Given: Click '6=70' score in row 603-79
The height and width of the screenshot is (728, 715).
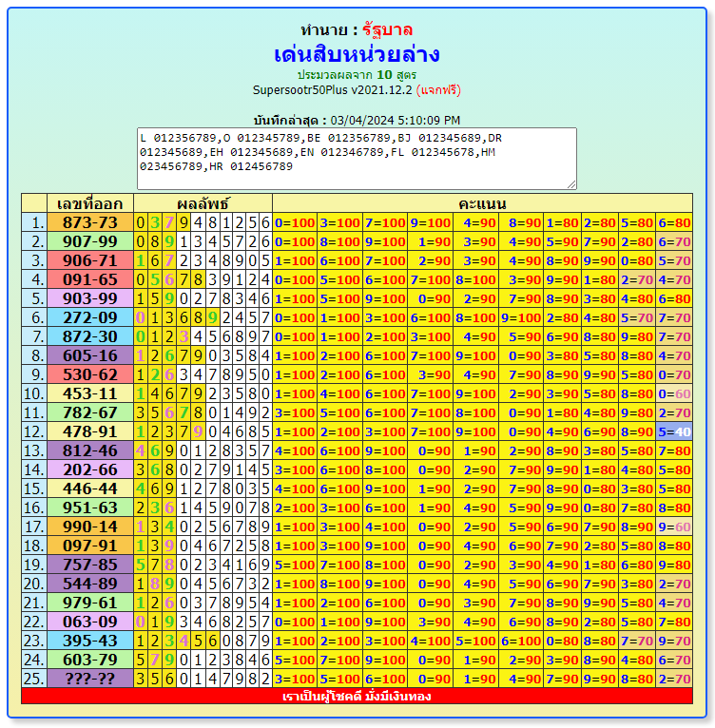Looking at the screenshot, I should point(674,661).
